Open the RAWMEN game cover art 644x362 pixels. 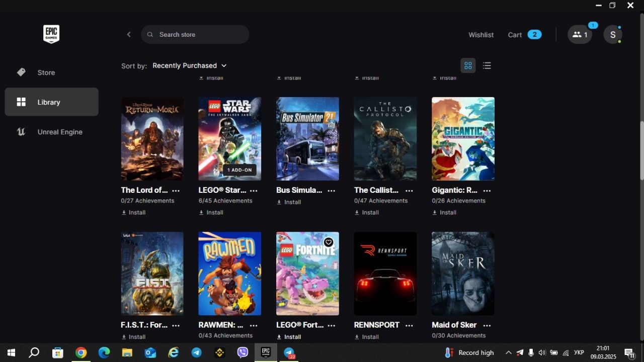230,273
